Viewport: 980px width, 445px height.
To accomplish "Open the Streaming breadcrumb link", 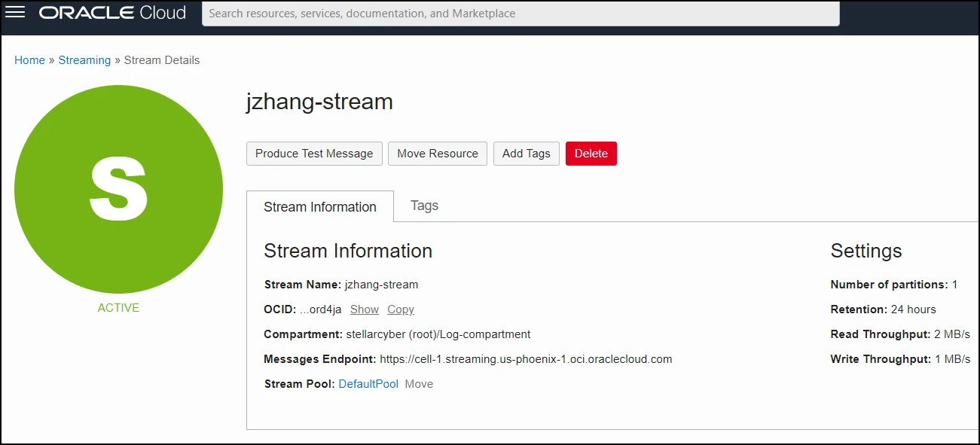I will pyautogui.click(x=84, y=60).
